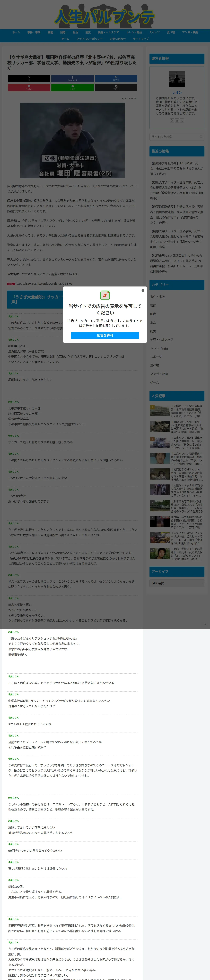Open popular article 大阪ミナミホテル17歳少女殺人事件
The height and width of the screenshot is (980, 210).
[x=177, y=490]
